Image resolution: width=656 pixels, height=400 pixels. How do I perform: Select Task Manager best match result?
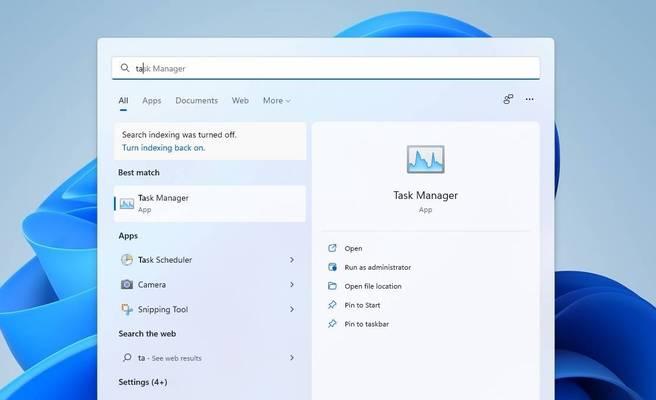coord(210,203)
